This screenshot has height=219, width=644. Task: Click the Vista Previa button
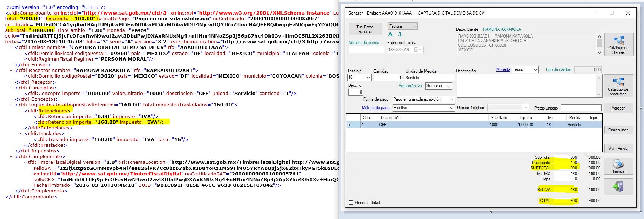(618, 148)
